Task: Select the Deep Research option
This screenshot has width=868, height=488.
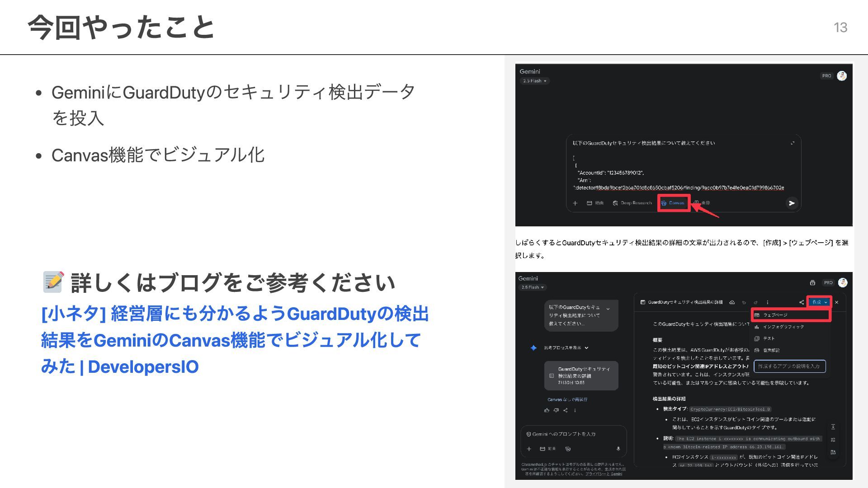Action: pyautogui.click(x=632, y=203)
